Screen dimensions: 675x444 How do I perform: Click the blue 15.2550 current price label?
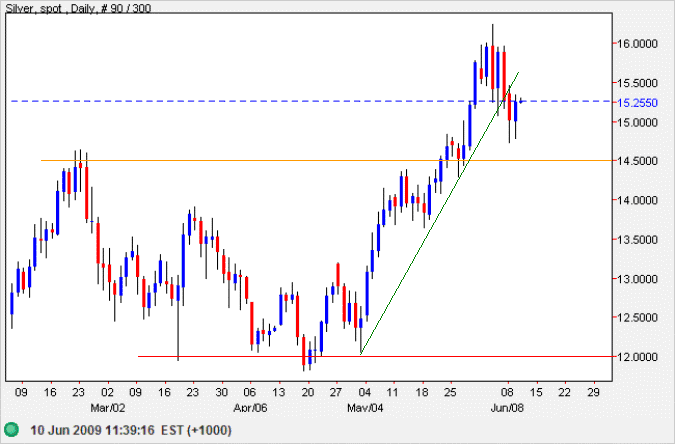(638, 102)
